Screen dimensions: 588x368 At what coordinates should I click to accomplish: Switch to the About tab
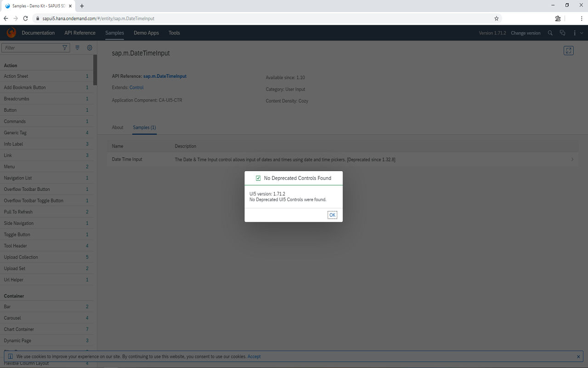[118, 127]
